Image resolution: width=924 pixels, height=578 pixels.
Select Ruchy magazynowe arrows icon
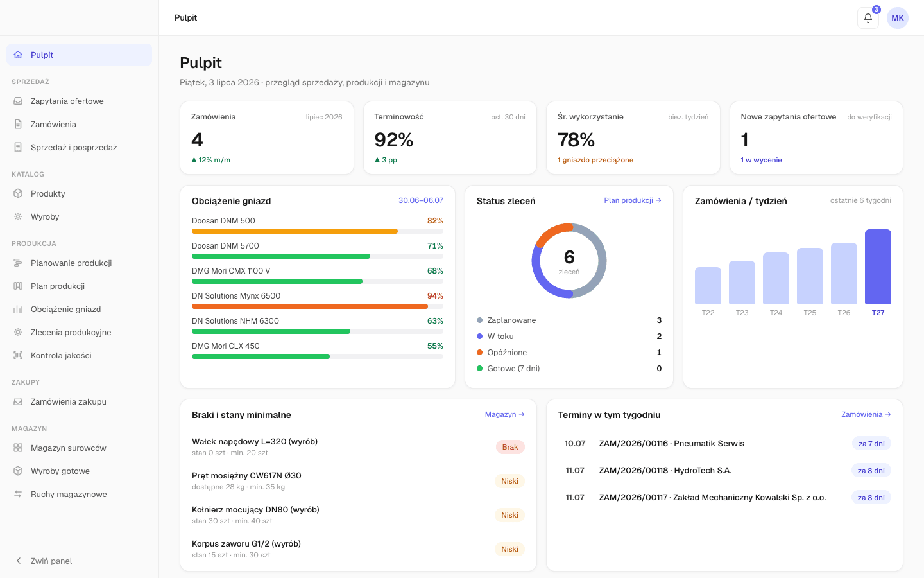[x=18, y=494]
